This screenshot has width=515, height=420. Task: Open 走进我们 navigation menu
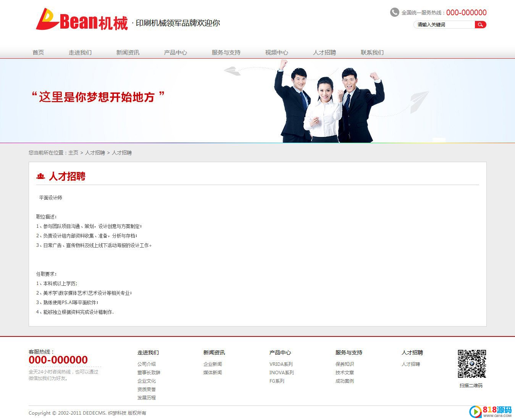click(x=80, y=53)
